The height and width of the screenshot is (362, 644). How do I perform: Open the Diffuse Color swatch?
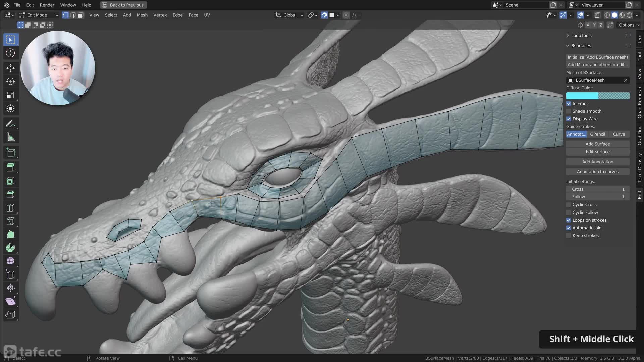click(597, 96)
